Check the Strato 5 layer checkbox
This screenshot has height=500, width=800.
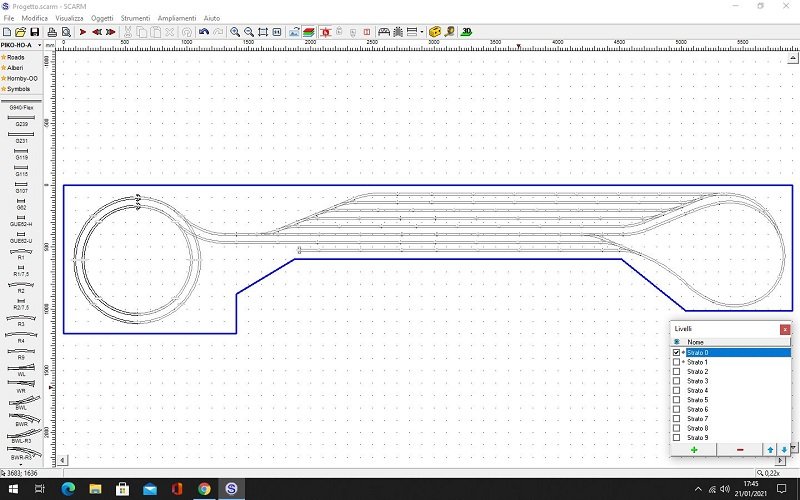pyautogui.click(x=677, y=400)
